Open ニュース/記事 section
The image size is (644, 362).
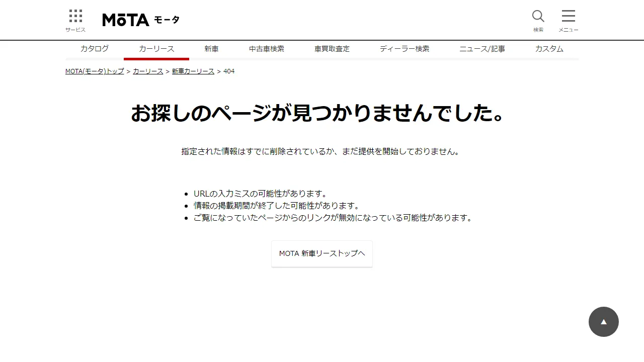pos(483,49)
